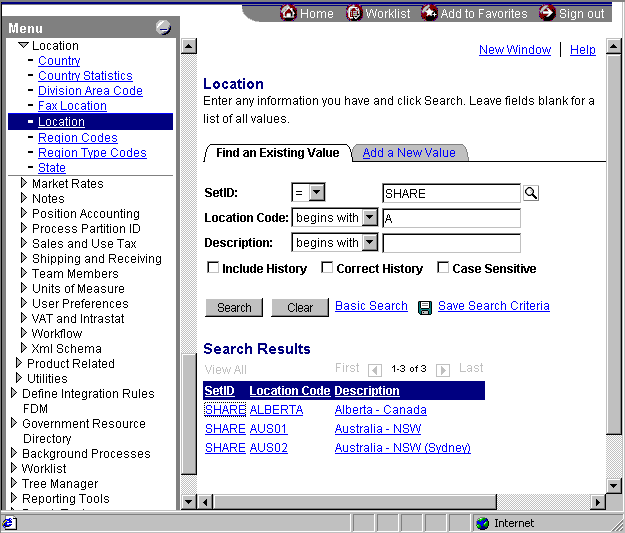Expand the Workflow menu folder
Screen dimensions: 625x533
point(24,333)
